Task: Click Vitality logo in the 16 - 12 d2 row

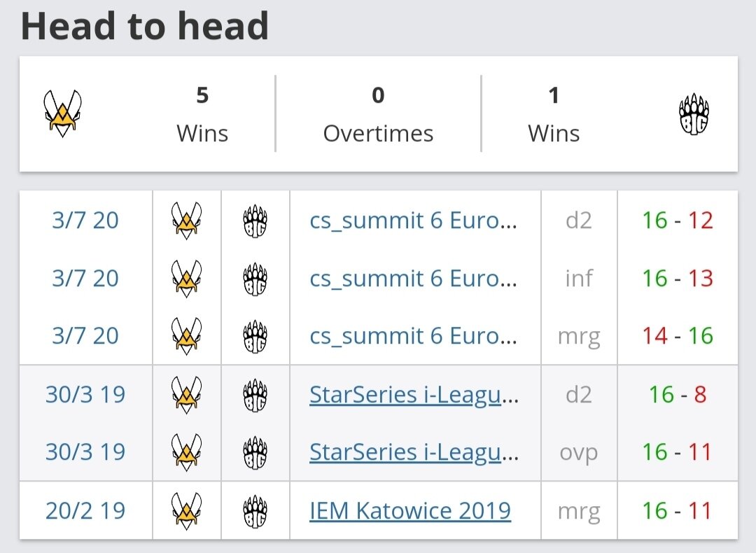Action: 187,220
